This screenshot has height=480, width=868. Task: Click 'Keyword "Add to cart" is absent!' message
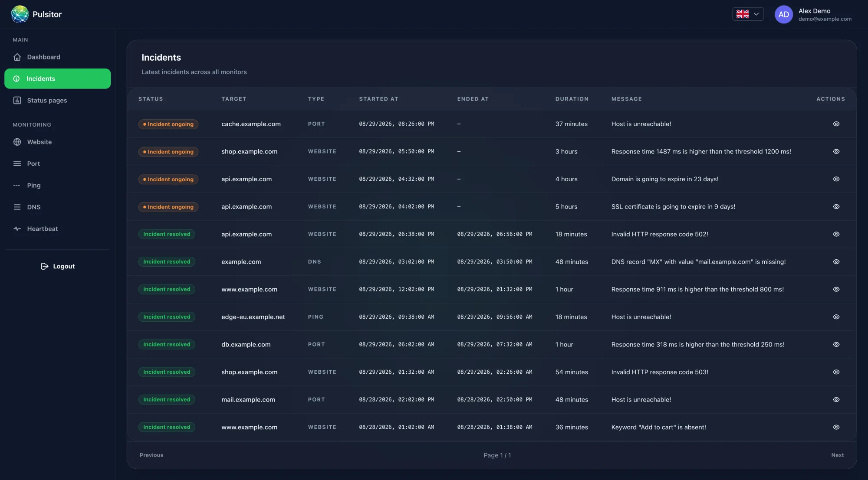658,427
